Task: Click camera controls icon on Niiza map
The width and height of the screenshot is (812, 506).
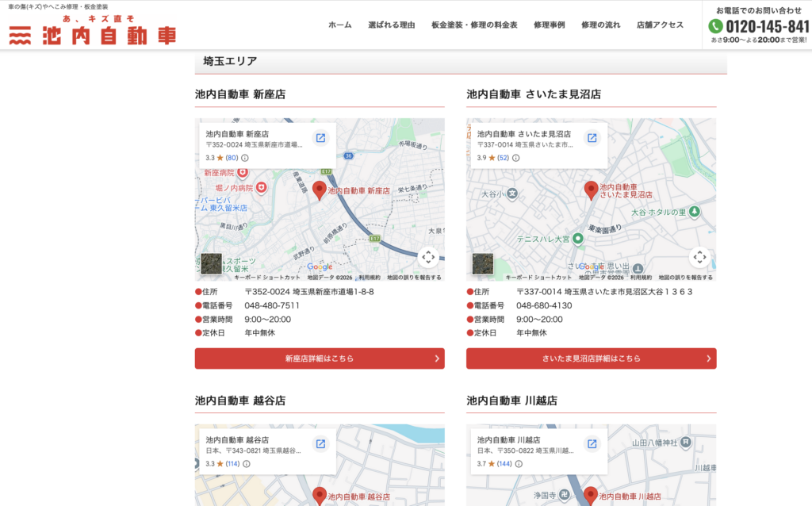Action: click(x=428, y=257)
